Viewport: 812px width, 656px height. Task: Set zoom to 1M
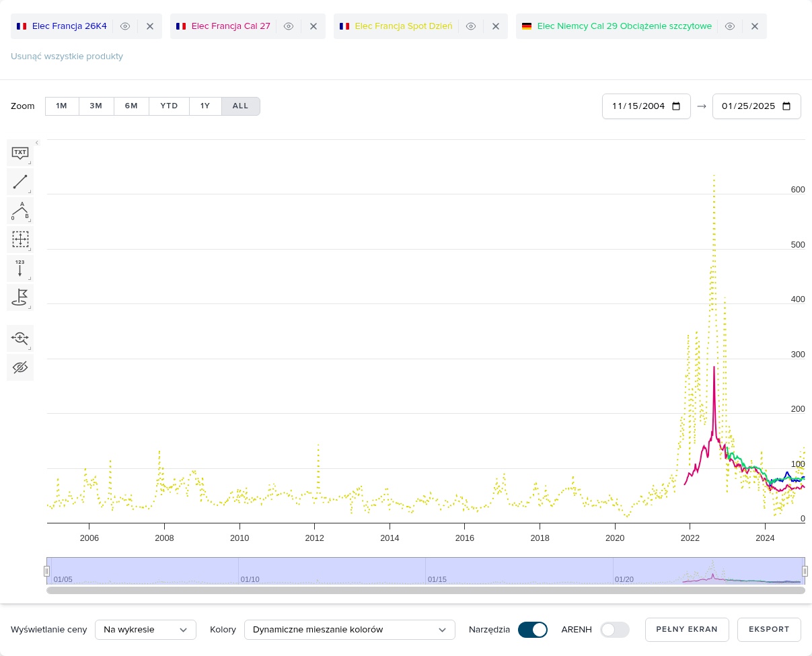click(62, 106)
